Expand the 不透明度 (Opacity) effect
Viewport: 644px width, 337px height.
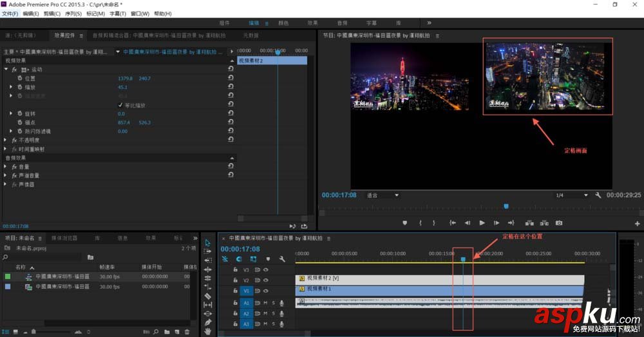click(6, 140)
